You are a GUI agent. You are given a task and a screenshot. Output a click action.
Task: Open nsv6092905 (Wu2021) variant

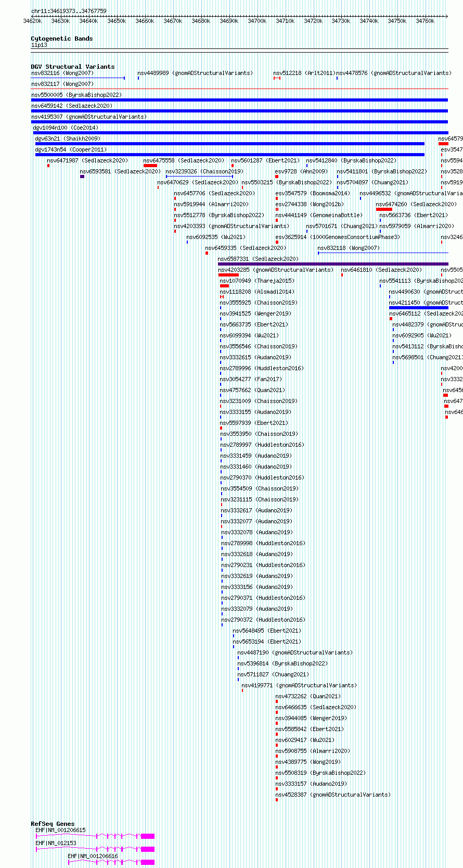click(422, 335)
